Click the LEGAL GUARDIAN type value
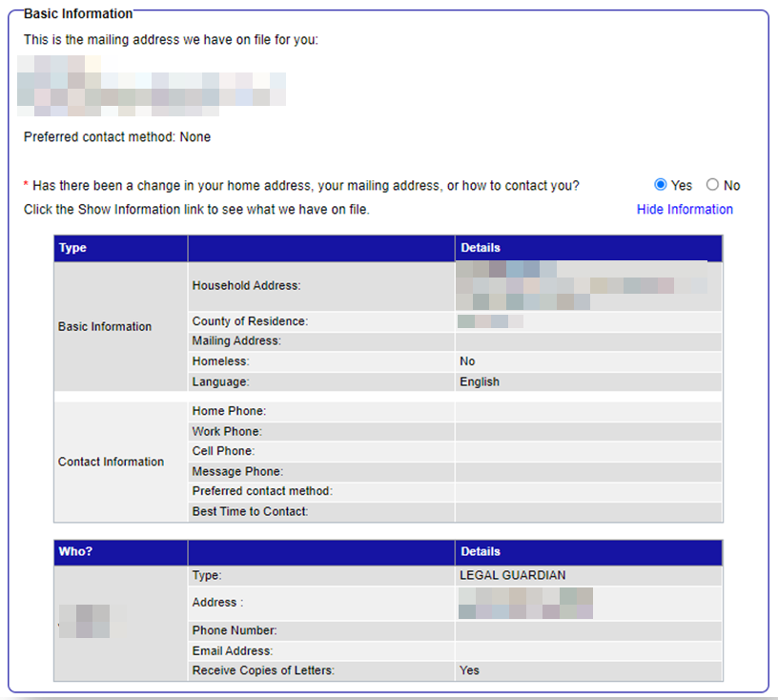This screenshot has height=700, width=778. tap(512, 576)
